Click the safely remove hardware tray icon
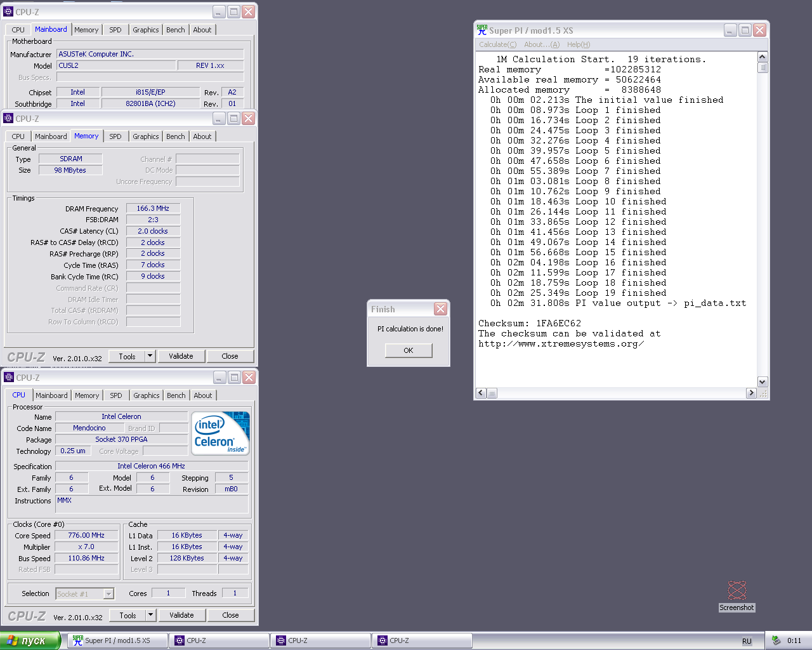This screenshot has width=812, height=650. pyautogui.click(x=776, y=640)
